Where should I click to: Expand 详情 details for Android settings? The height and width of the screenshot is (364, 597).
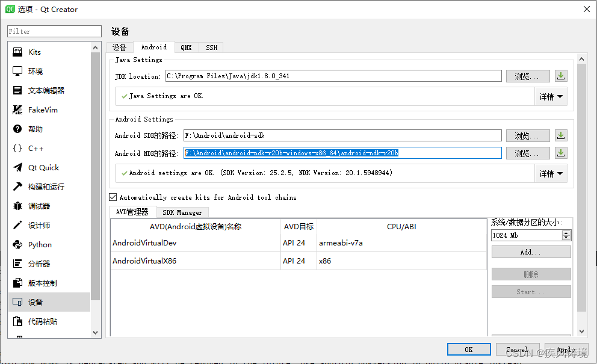point(551,174)
